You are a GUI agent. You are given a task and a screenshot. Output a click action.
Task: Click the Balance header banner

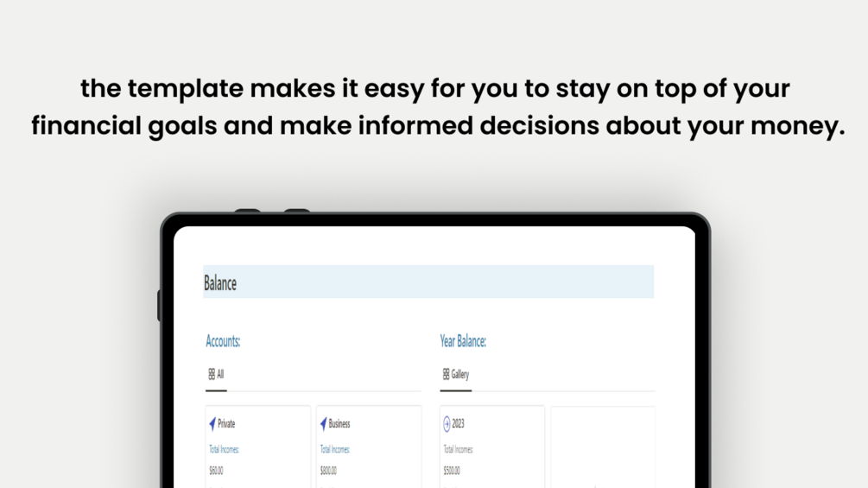click(x=428, y=282)
